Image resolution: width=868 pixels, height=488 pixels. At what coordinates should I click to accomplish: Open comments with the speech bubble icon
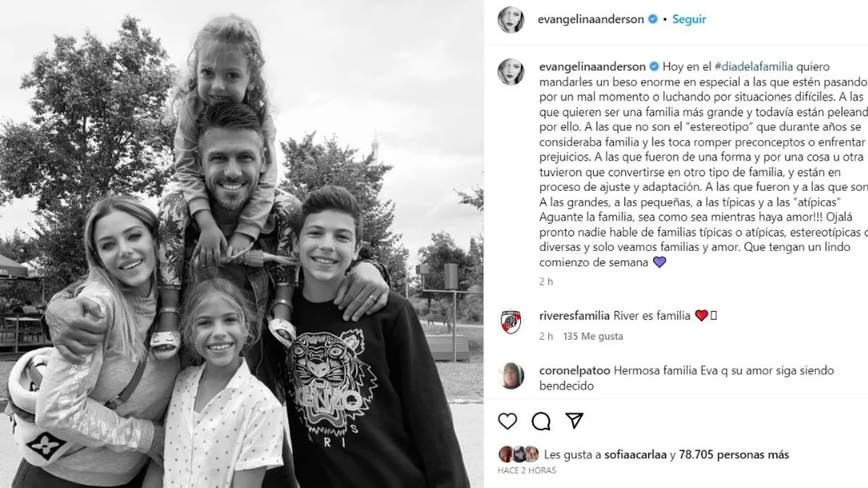[541, 421]
